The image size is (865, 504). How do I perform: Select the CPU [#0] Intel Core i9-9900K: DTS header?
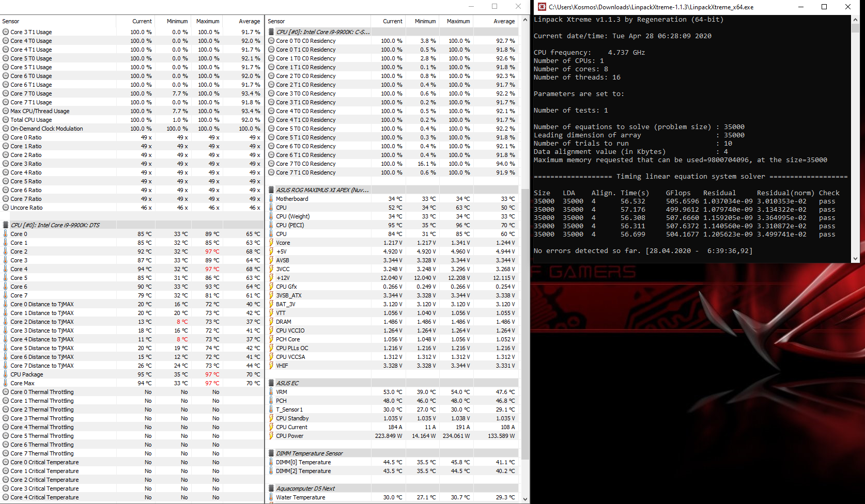click(55, 225)
